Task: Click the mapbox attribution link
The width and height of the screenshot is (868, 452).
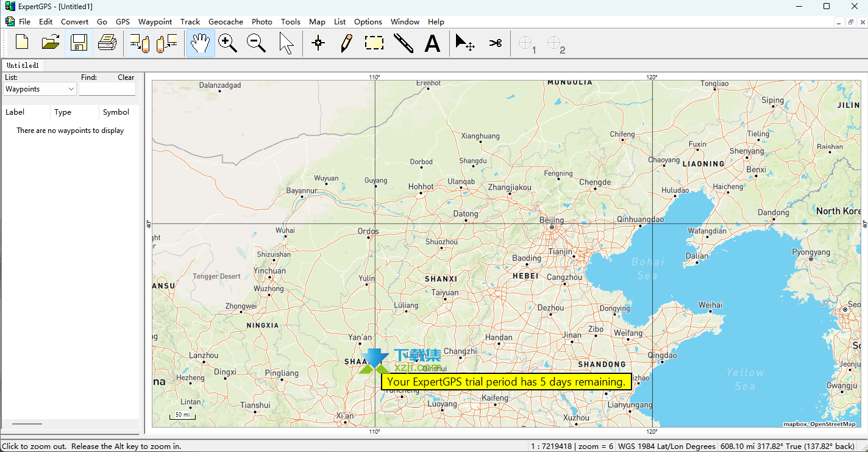Action: [795, 424]
